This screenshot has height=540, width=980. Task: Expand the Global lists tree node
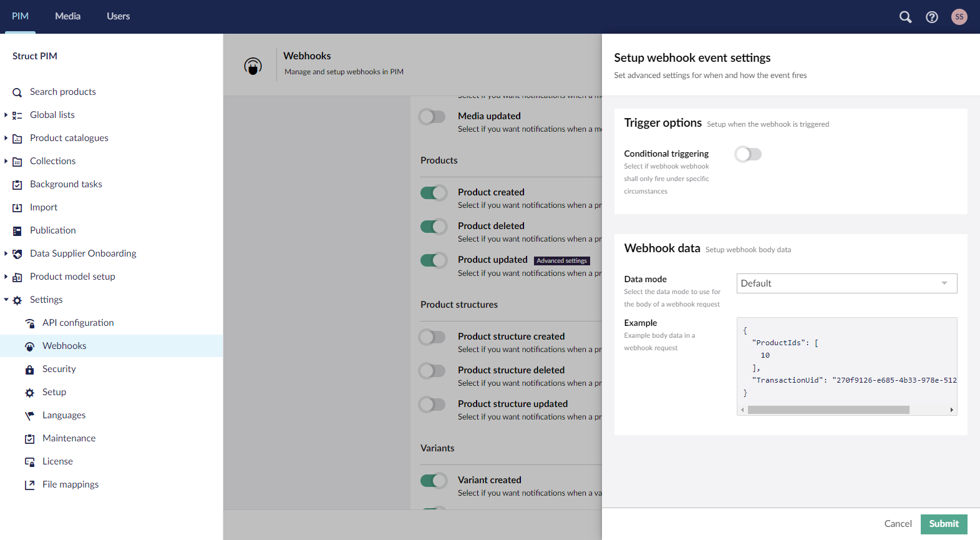point(6,115)
